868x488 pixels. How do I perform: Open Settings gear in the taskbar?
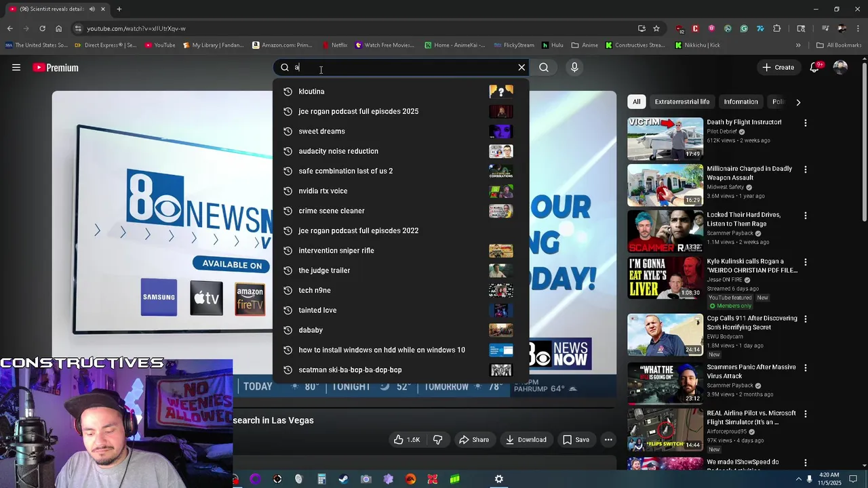(x=499, y=479)
